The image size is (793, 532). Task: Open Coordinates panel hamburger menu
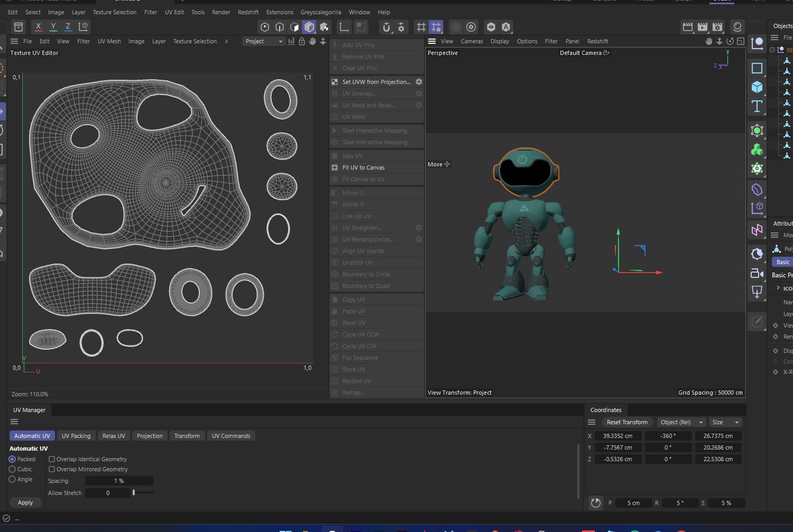point(592,422)
